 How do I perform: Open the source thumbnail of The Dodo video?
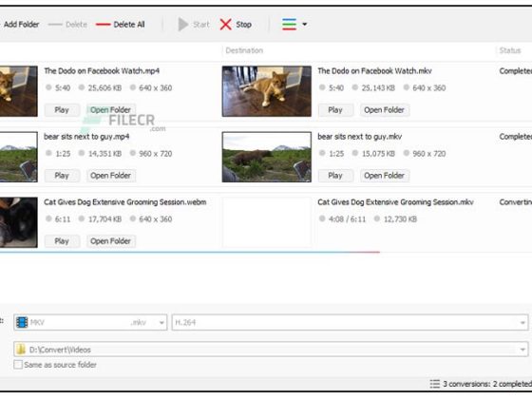tap(19, 91)
